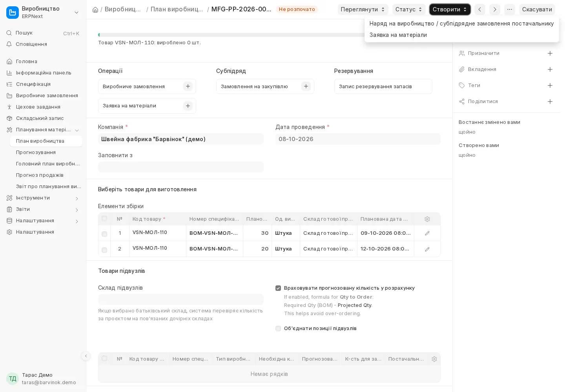Tick the checkbox of row 1
The width and height of the screenshot is (565, 392).
[x=104, y=234]
